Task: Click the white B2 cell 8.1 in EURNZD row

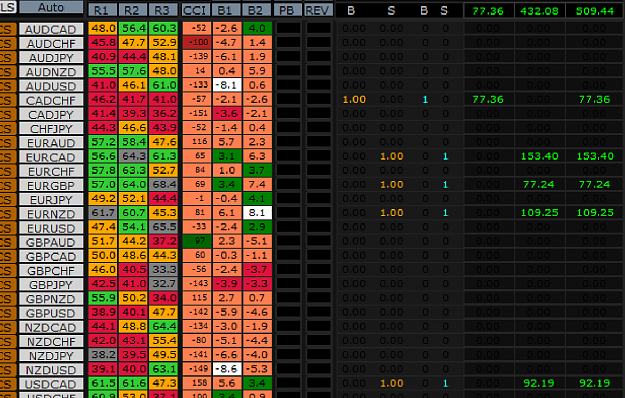Action: [x=257, y=213]
